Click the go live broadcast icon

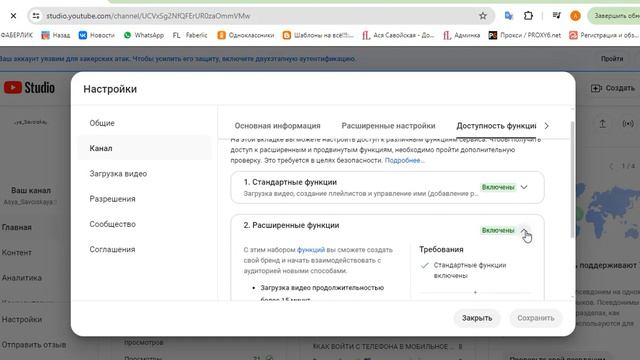[628, 124]
